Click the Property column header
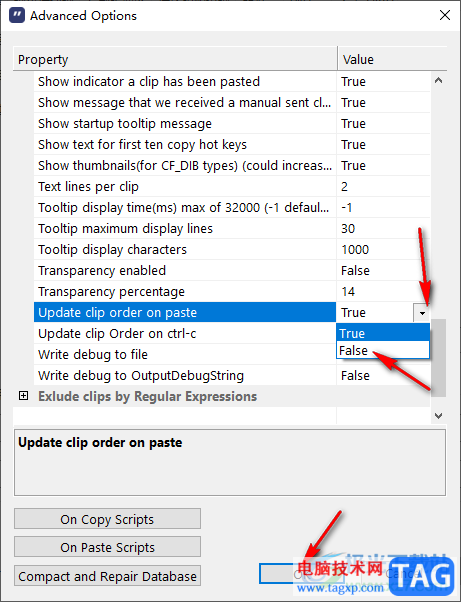461x602 pixels. coord(175,59)
